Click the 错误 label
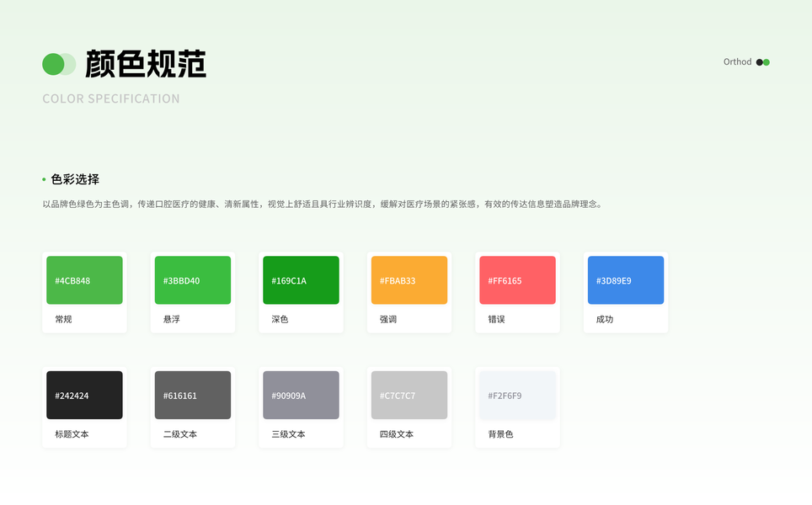Viewport: 812px width, 505px height. 496,319
